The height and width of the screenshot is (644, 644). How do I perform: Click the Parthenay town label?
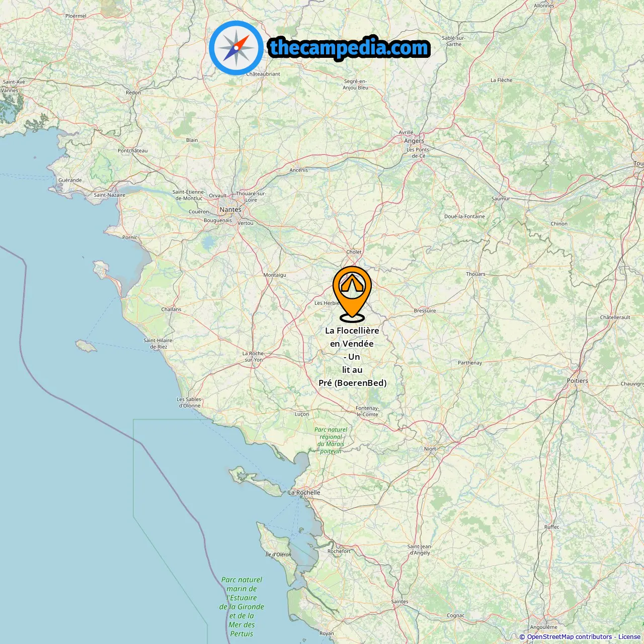470,363
